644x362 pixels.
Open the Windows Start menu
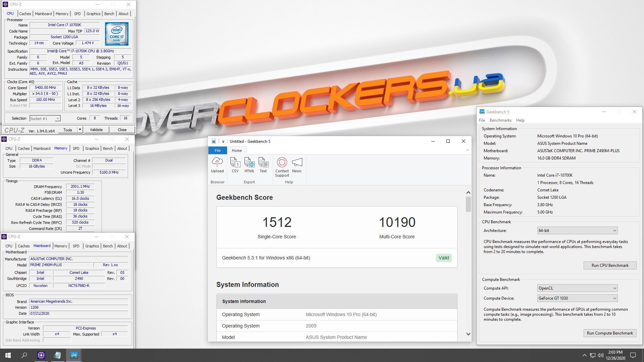[x=8, y=355]
